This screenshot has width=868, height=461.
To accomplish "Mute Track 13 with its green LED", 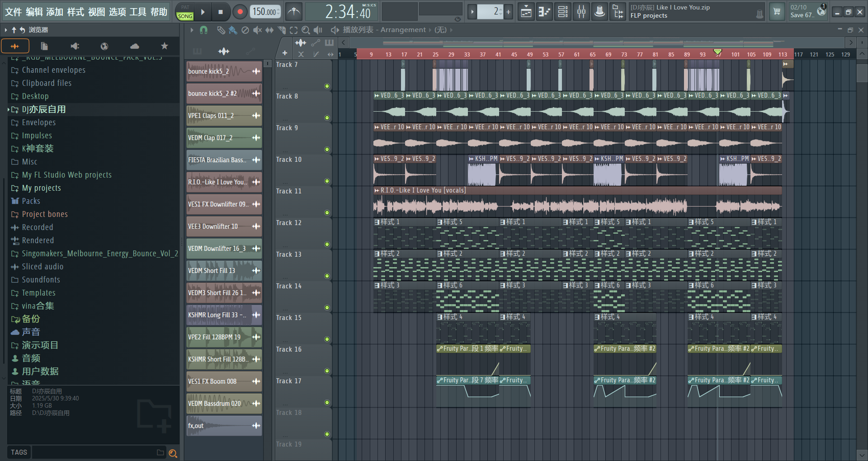I will [327, 276].
